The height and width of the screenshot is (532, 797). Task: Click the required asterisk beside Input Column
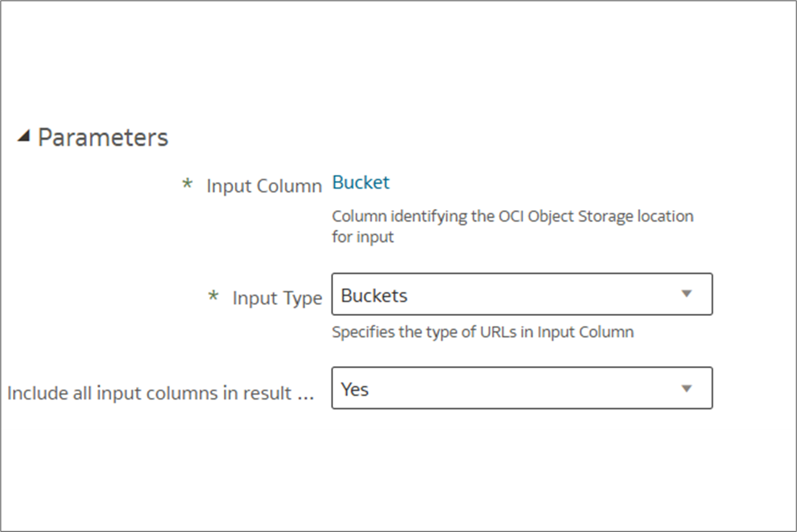click(x=187, y=184)
